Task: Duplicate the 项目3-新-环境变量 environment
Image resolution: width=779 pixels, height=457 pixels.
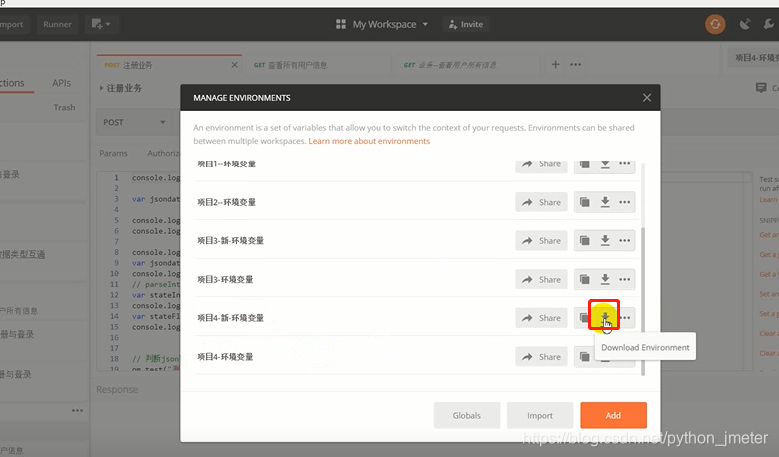Action: coord(585,240)
